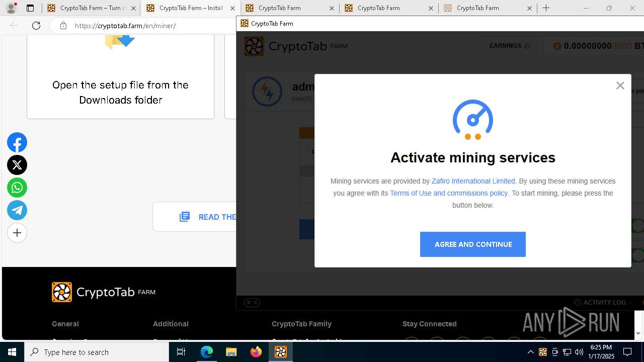Viewport: 644px width, 362px height.
Task: Click the miner status indicator toggle
Action: tap(252, 303)
